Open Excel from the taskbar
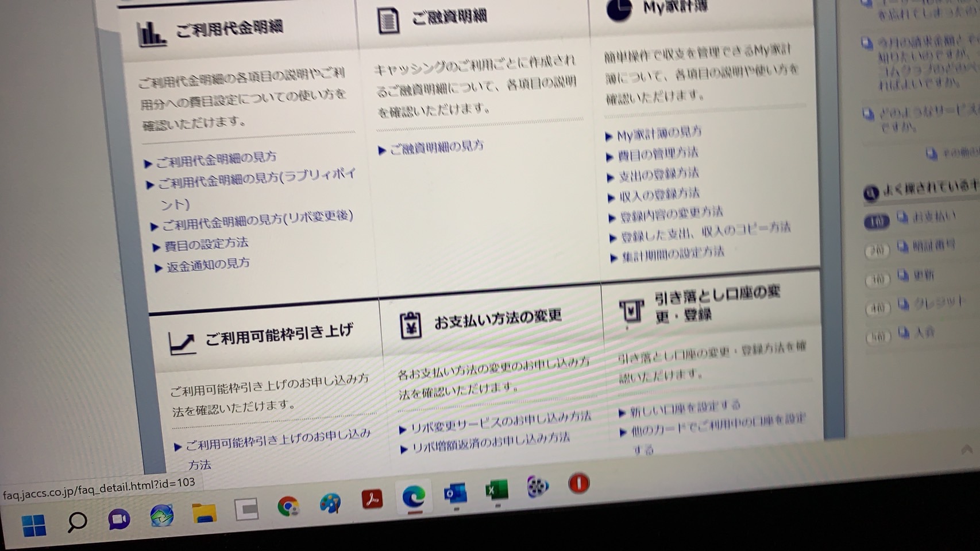Image resolution: width=980 pixels, height=551 pixels. coord(496,490)
